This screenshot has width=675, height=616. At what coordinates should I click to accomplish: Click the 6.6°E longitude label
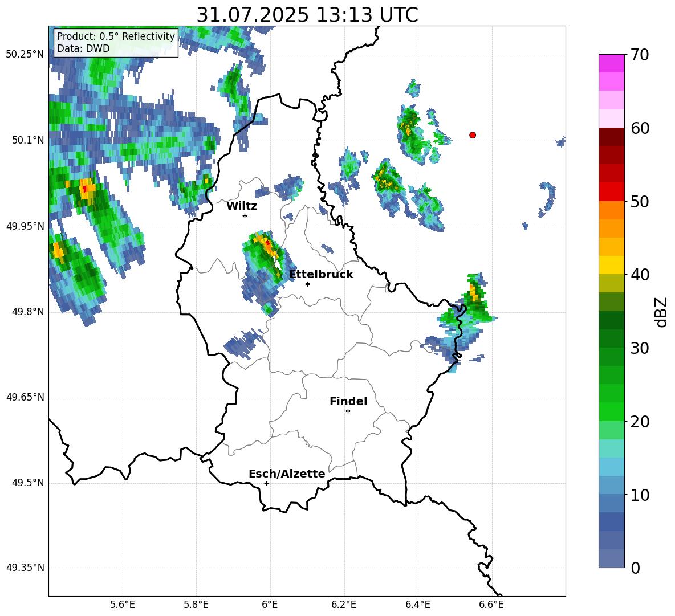[x=491, y=605]
